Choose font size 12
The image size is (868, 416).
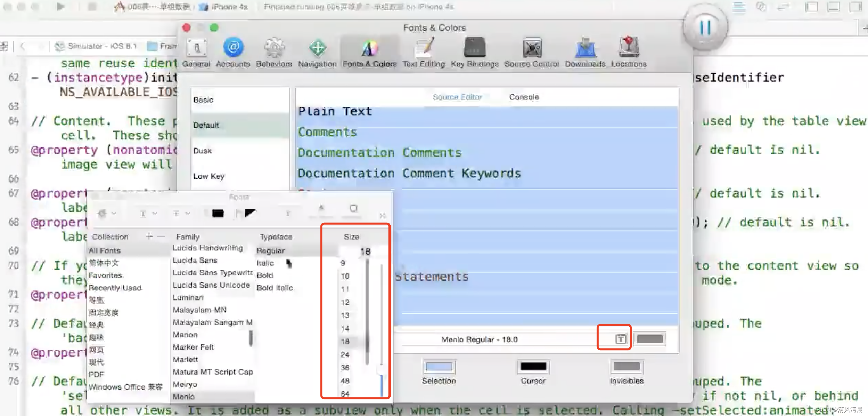[x=345, y=302]
